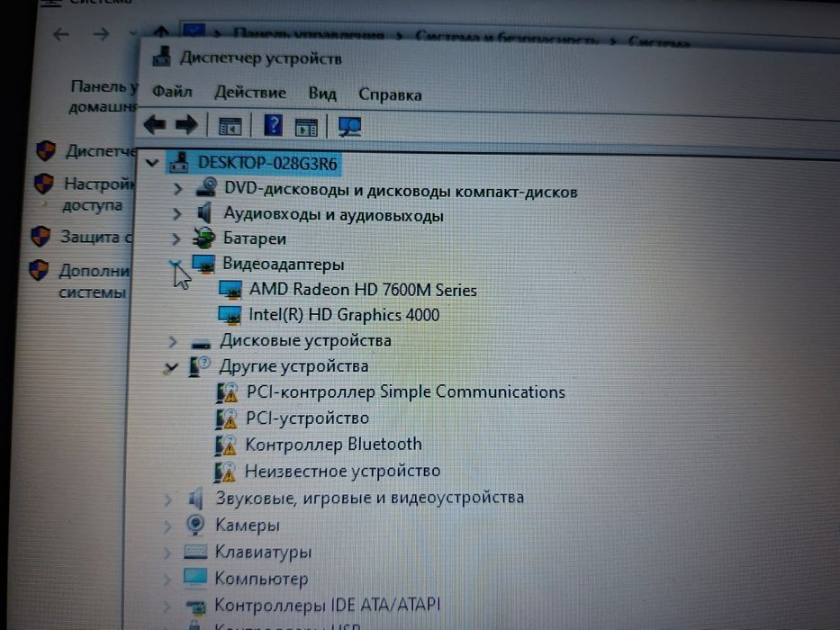This screenshot has width=840, height=630.
Task: Click the Forward arrow in System window
Action: (x=101, y=34)
